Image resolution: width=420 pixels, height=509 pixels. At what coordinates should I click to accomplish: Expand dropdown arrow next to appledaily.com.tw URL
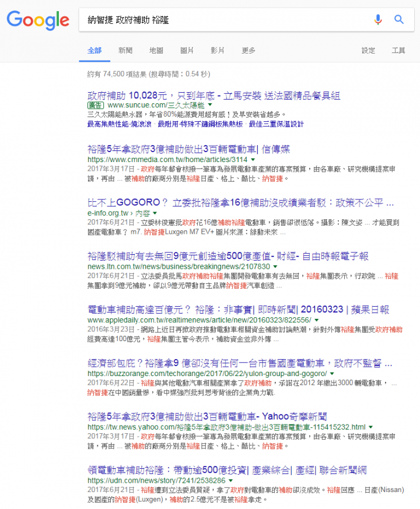point(317,320)
